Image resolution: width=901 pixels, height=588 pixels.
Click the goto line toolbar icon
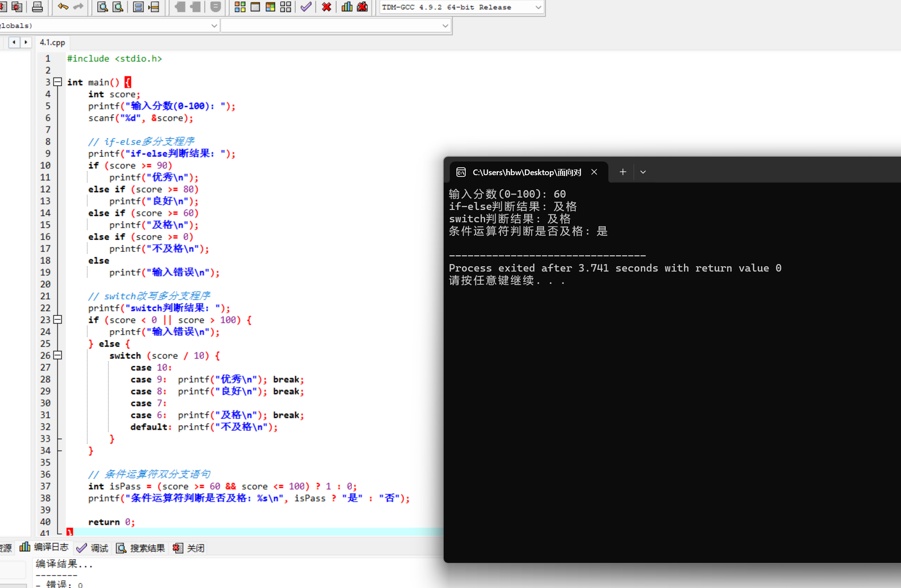click(x=154, y=7)
